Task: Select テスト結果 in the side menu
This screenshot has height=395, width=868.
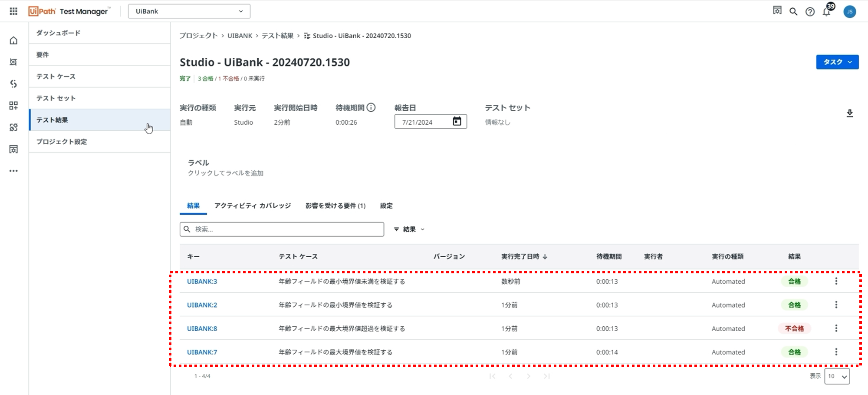Action: click(x=99, y=120)
